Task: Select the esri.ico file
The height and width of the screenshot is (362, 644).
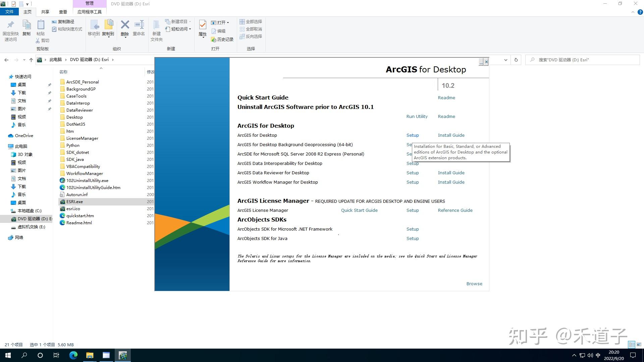Action: tap(73, 208)
